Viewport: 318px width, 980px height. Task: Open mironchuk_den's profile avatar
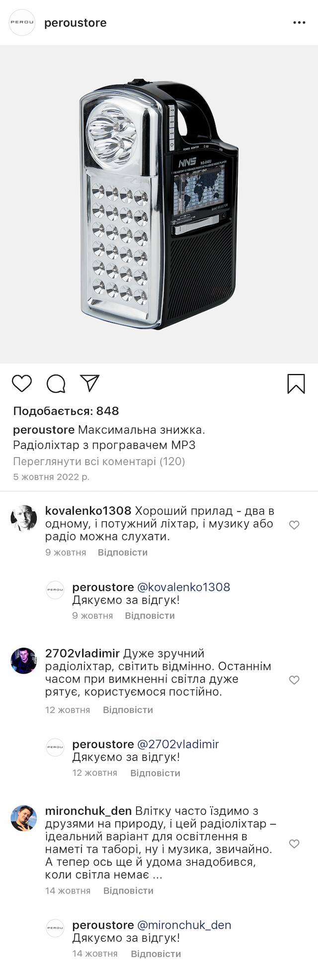click(24, 818)
